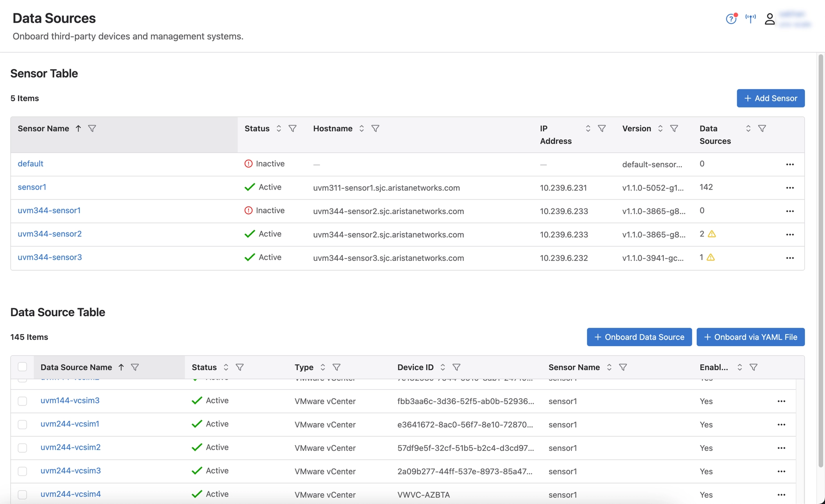Check the box for uvm244-vcsim4
Image resolution: width=825 pixels, height=504 pixels.
pos(22,494)
